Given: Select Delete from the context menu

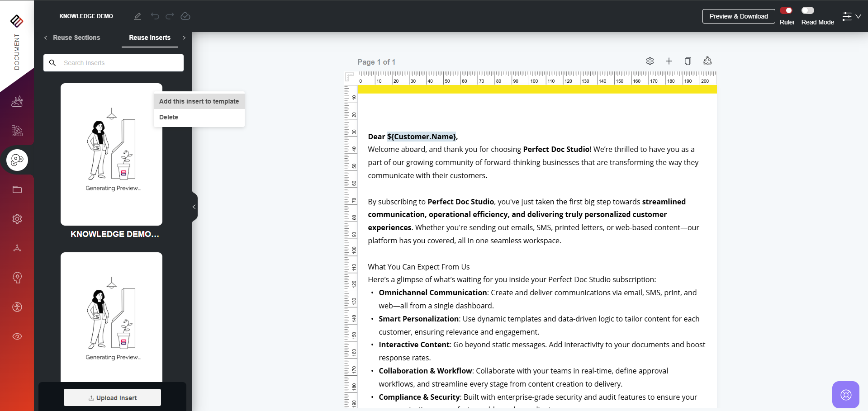Looking at the screenshot, I should pyautogui.click(x=169, y=117).
